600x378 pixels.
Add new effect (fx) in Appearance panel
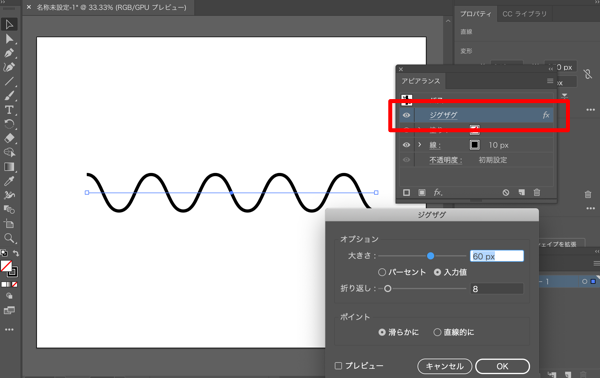pos(438,192)
